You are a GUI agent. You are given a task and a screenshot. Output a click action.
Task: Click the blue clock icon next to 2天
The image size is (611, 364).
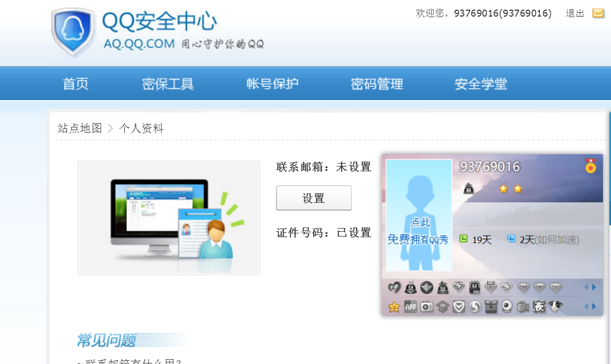tap(511, 239)
